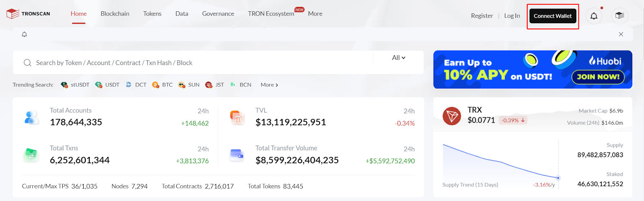Click the Total Tokens 83,445 stat
This screenshot has height=201, width=644.
pyautogui.click(x=275, y=187)
